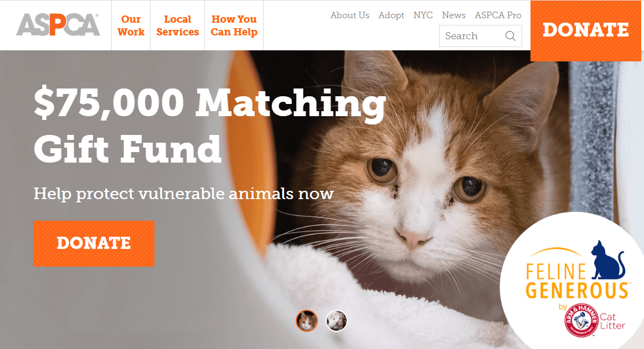Expand the Our Work menu
This screenshot has width=644, height=349.
[x=131, y=25]
